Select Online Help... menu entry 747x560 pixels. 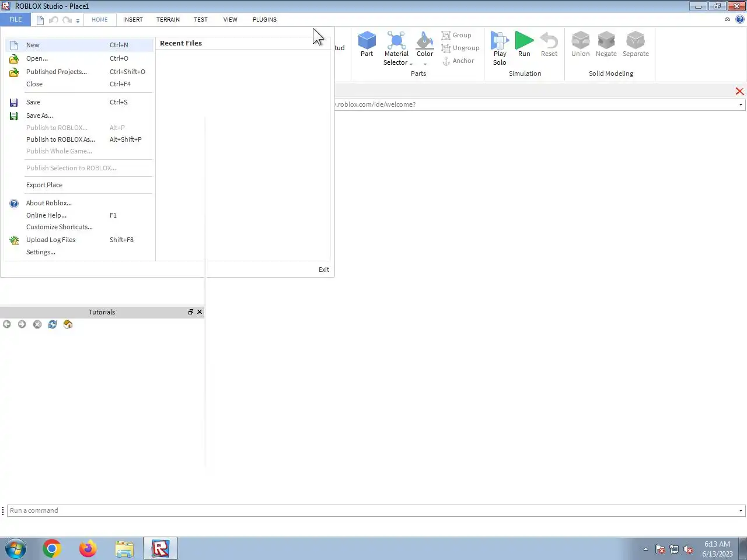(x=79, y=215)
